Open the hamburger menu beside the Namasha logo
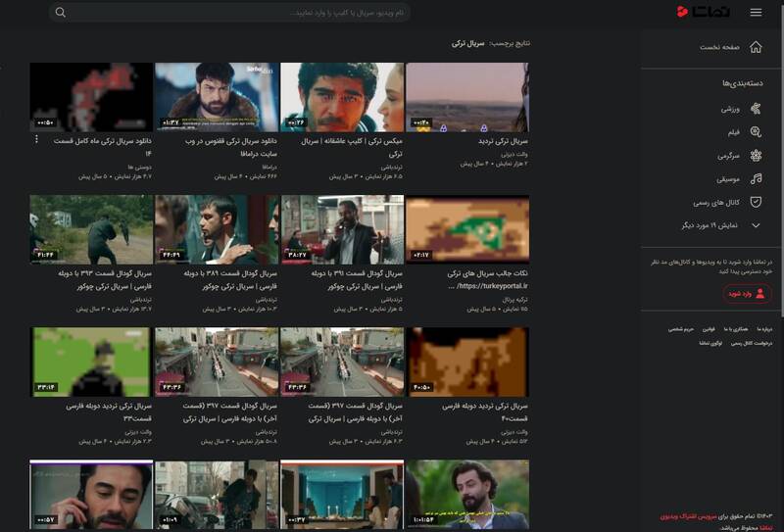Image resolution: width=784 pixels, height=532 pixels. pos(756,13)
